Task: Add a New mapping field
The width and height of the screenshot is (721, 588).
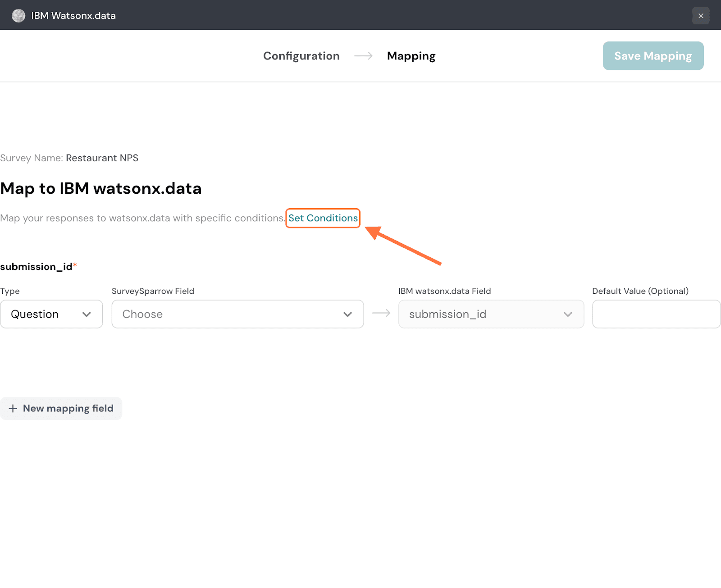Action: click(61, 408)
